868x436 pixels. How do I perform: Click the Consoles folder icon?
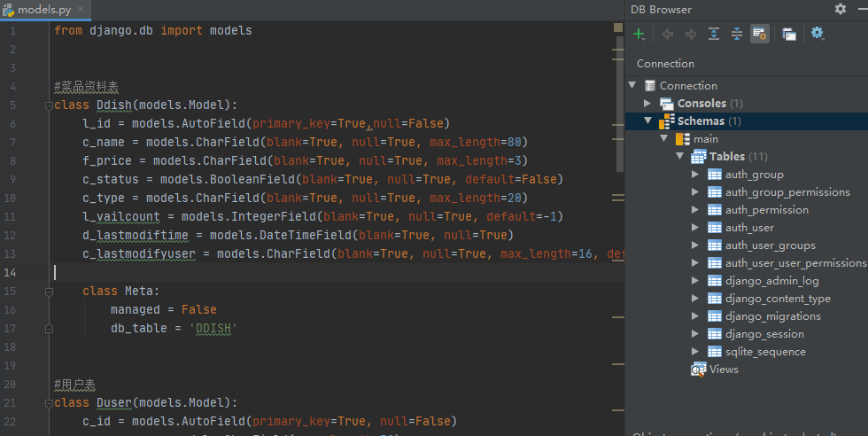click(666, 103)
